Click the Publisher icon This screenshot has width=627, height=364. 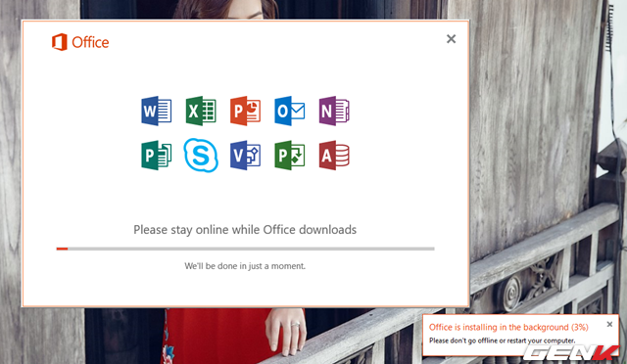157,155
